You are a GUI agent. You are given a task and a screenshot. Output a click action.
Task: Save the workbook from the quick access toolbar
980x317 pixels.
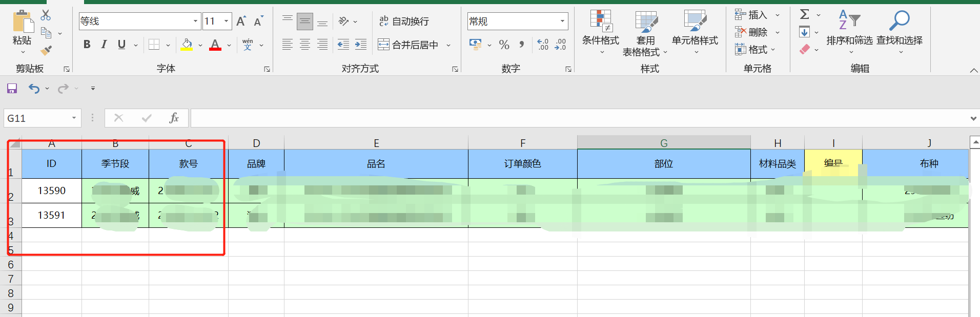[x=12, y=89]
